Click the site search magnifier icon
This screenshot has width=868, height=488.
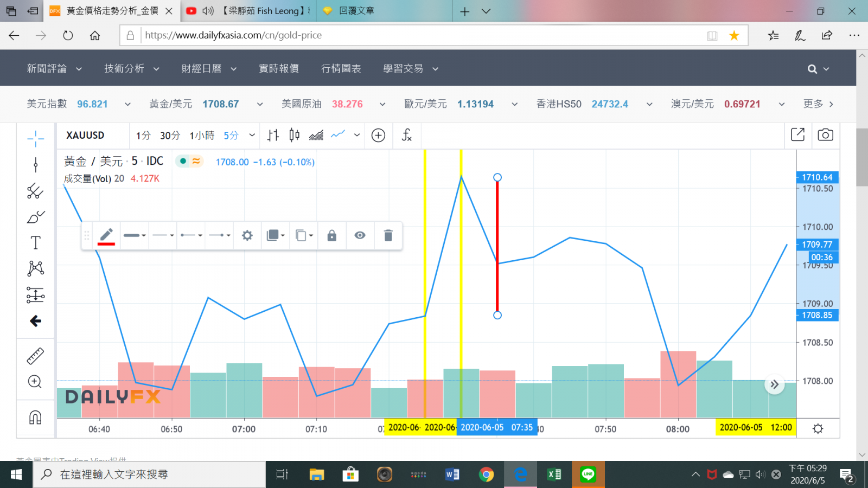pos(812,69)
